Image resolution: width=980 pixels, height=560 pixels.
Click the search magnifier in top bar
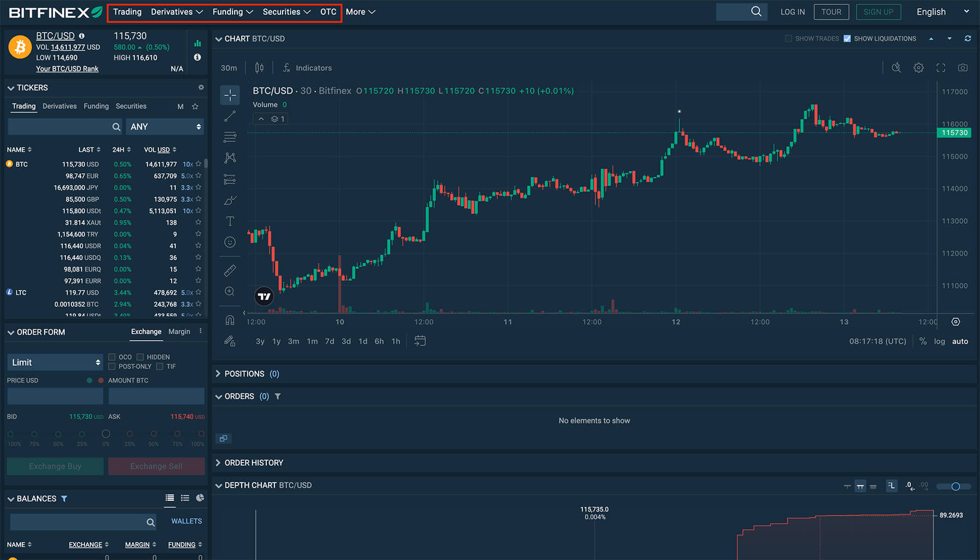point(756,11)
